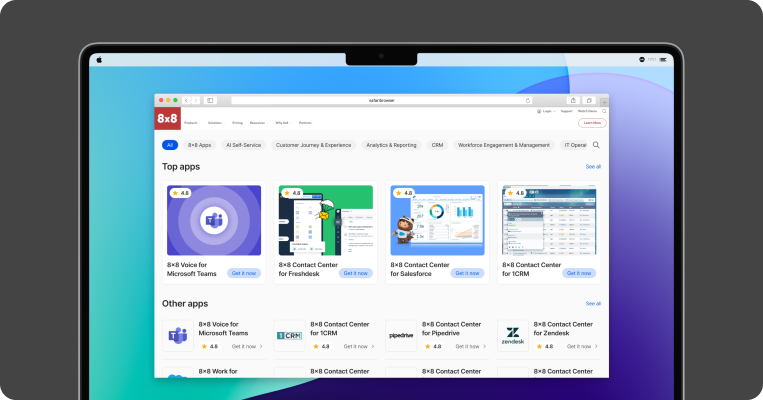Click Get it now link for Pipedrive
Image resolution: width=763 pixels, height=400 pixels.
[x=471, y=346]
